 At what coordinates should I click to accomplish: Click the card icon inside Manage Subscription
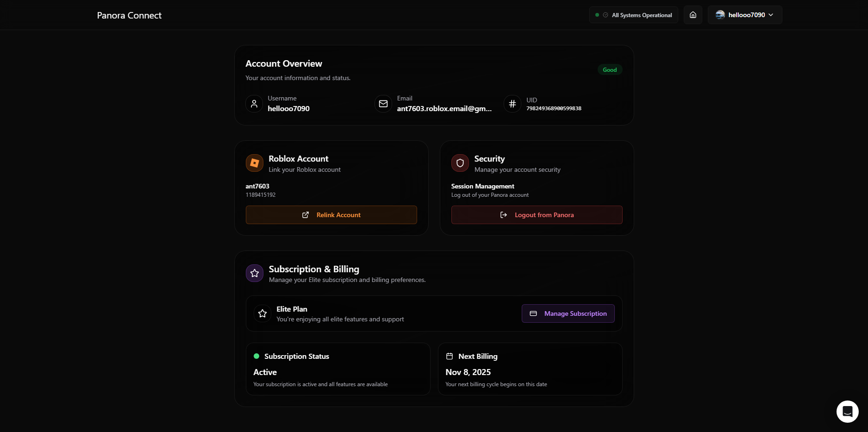[x=533, y=313]
